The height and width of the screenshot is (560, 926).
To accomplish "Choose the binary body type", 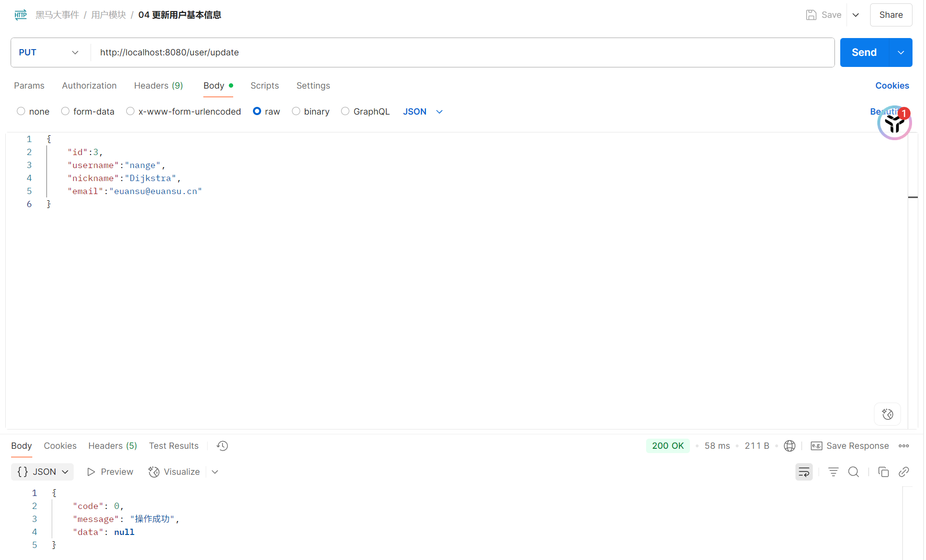I will [296, 111].
